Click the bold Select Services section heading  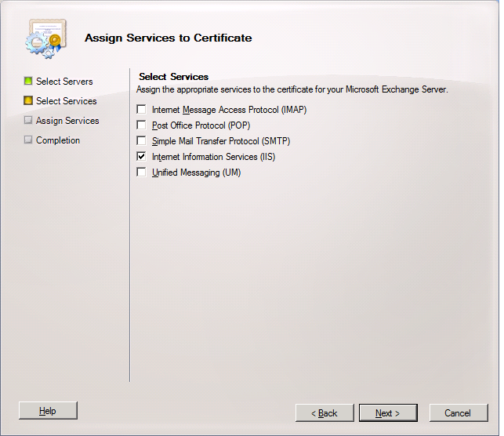click(173, 77)
